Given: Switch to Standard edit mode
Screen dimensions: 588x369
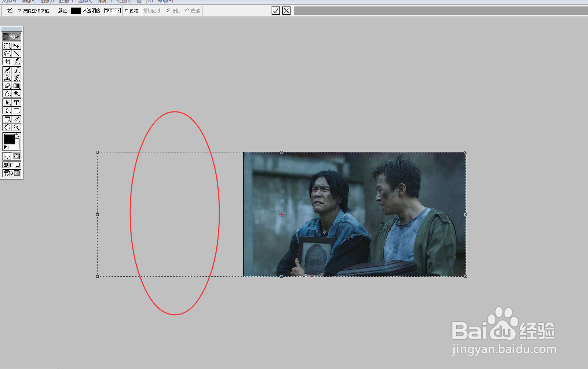Looking at the screenshot, I should click(x=7, y=156).
